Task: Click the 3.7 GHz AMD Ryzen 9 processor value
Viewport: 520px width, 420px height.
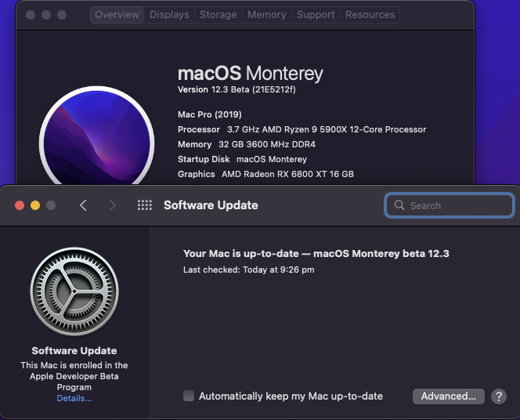Action: [x=327, y=129]
